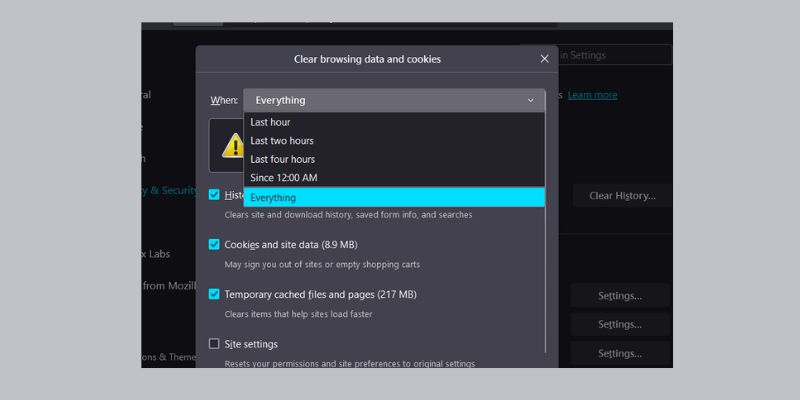The height and width of the screenshot is (400, 800).
Task: Click the bottom Settings... button
Action: [619, 353]
